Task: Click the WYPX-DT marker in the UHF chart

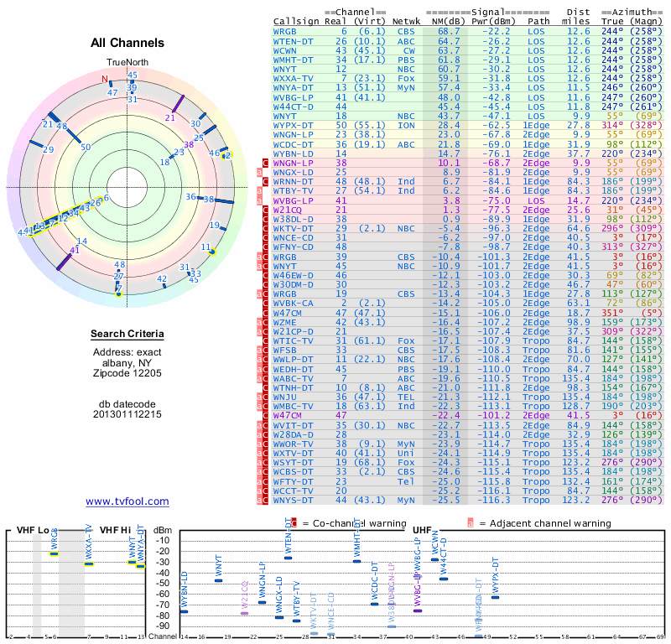Action: tap(495, 597)
